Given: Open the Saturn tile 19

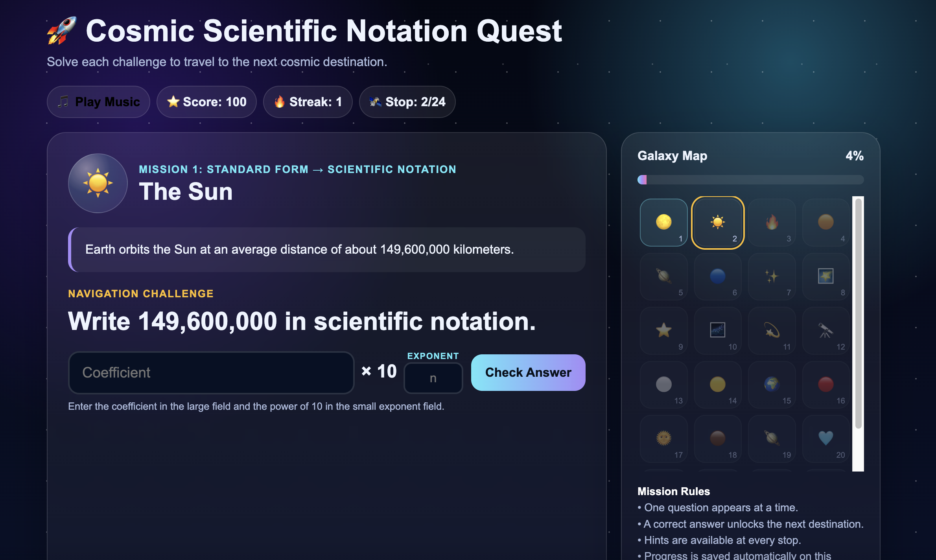Looking at the screenshot, I should pyautogui.click(x=772, y=439).
